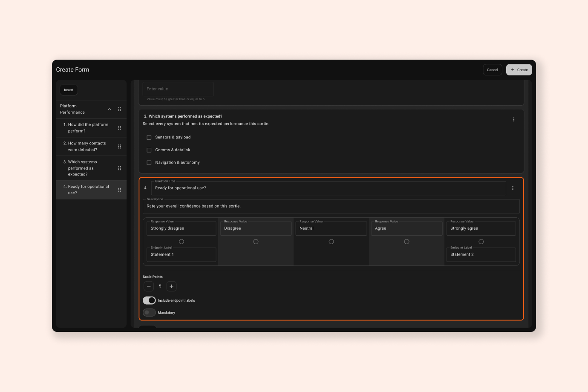Edit the Description field
The width and height of the screenshot is (588, 392).
coord(331,206)
